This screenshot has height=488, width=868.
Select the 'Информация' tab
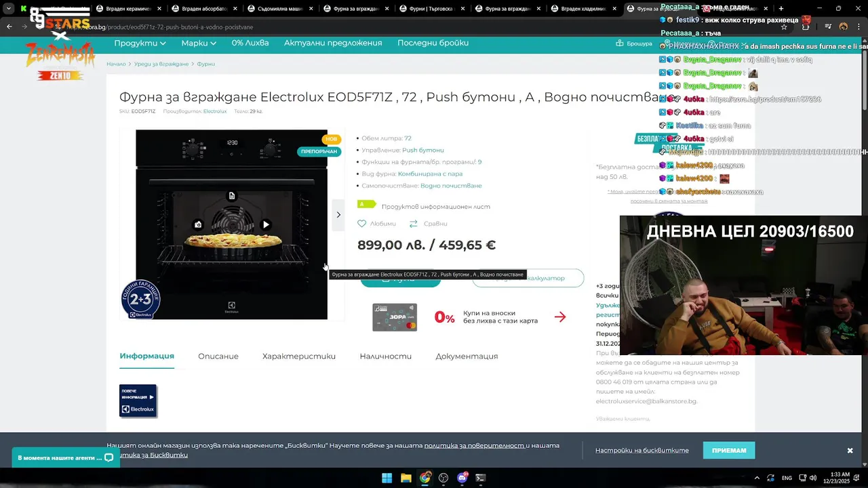point(147,356)
